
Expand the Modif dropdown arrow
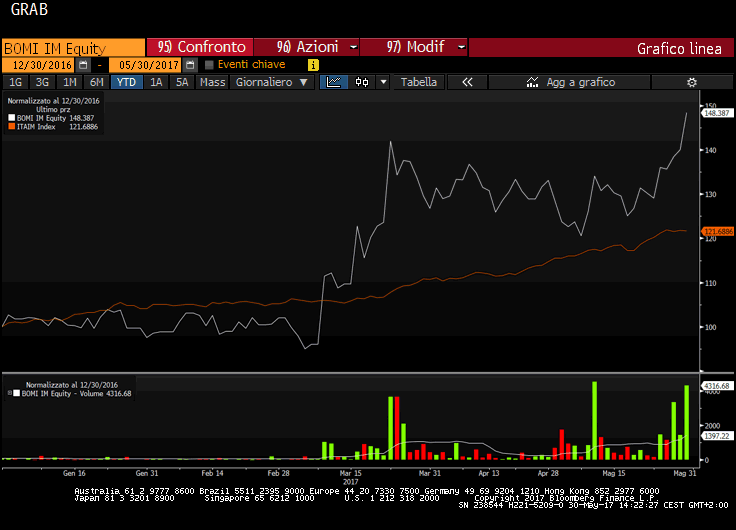coord(460,47)
